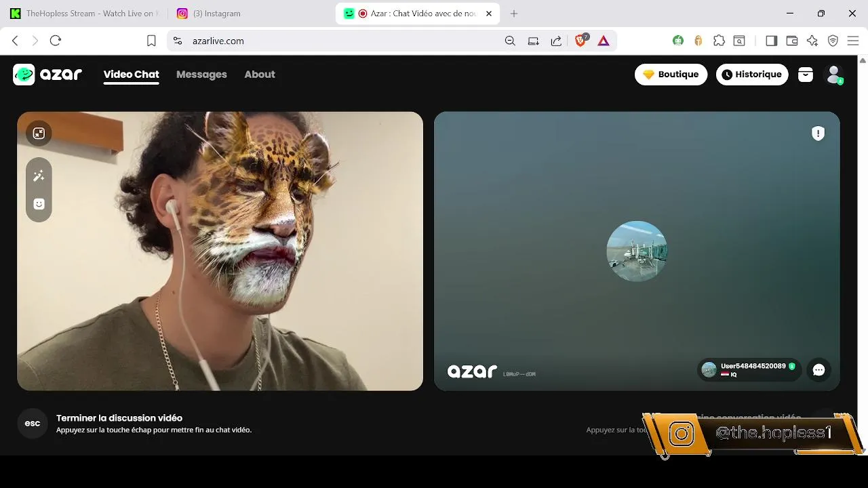Click the green robot extension icon
868x488 pixels.
coord(678,41)
